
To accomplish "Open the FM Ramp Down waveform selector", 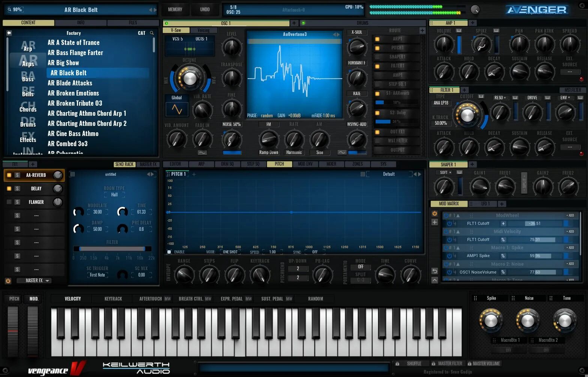I will click(x=269, y=153).
